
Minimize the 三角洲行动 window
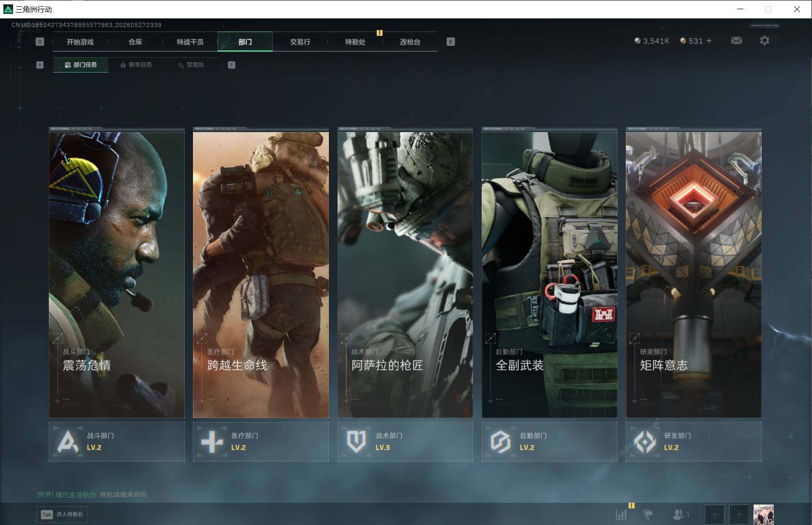[740, 9]
